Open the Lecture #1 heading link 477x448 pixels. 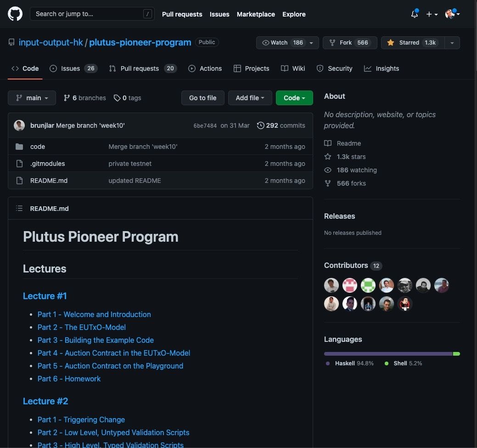pyautogui.click(x=45, y=296)
